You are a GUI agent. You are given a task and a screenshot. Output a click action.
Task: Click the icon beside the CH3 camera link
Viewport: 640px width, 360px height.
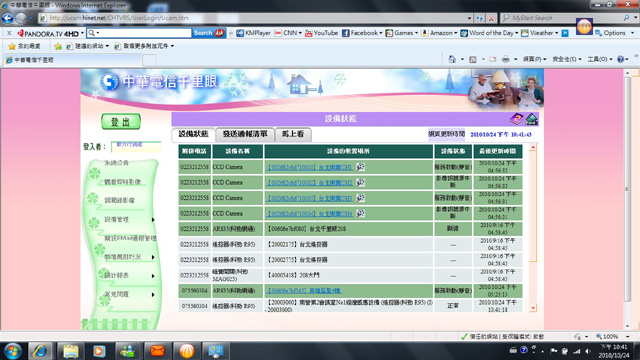pyautogui.click(x=360, y=198)
